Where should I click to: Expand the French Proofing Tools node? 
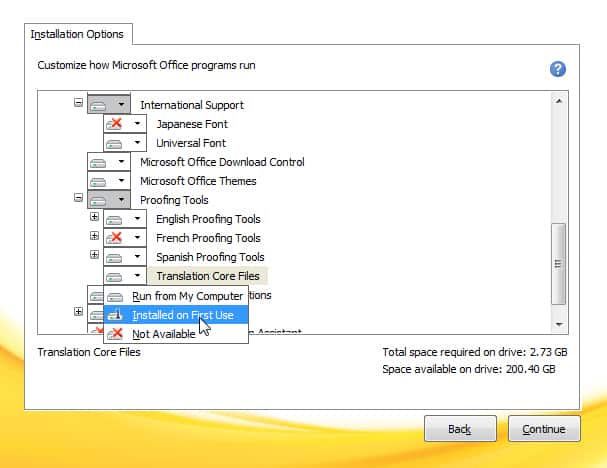tap(94, 235)
